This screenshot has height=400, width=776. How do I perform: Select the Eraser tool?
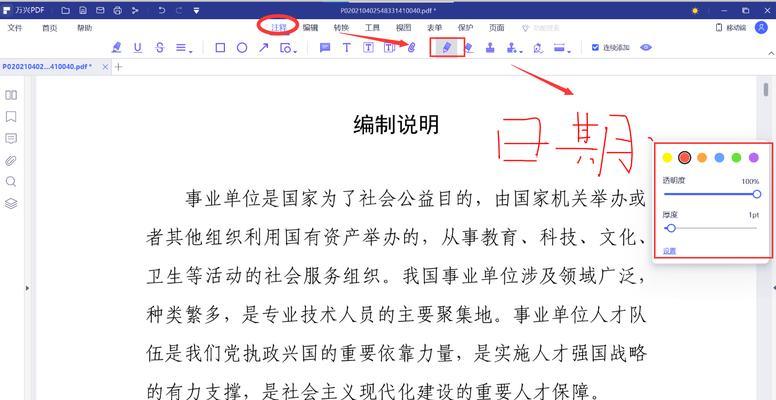[468, 48]
